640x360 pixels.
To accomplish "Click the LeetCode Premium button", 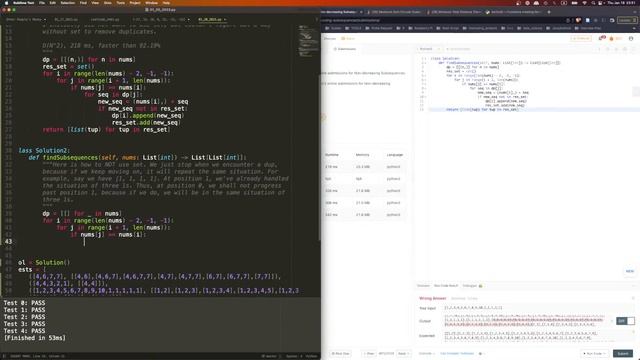I will point(581,38).
